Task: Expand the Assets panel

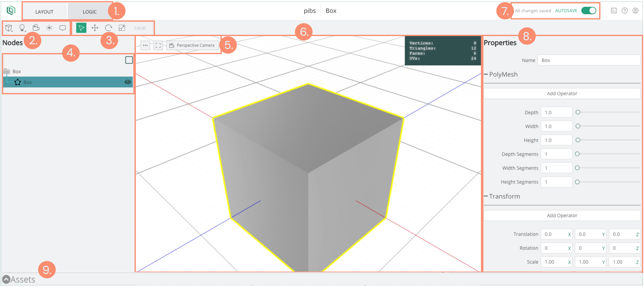Action: coord(6,279)
